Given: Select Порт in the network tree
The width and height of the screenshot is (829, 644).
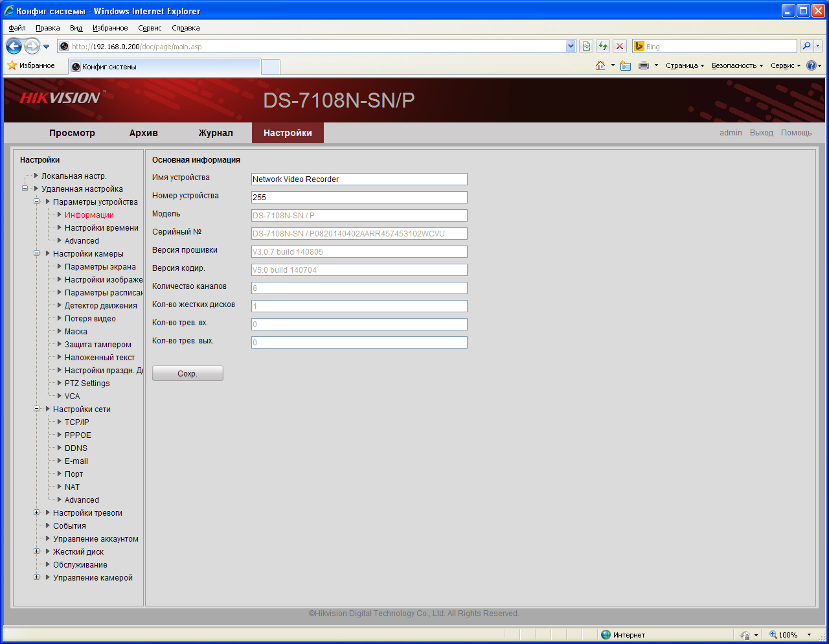Looking at the screenshot, I should 74,474.
